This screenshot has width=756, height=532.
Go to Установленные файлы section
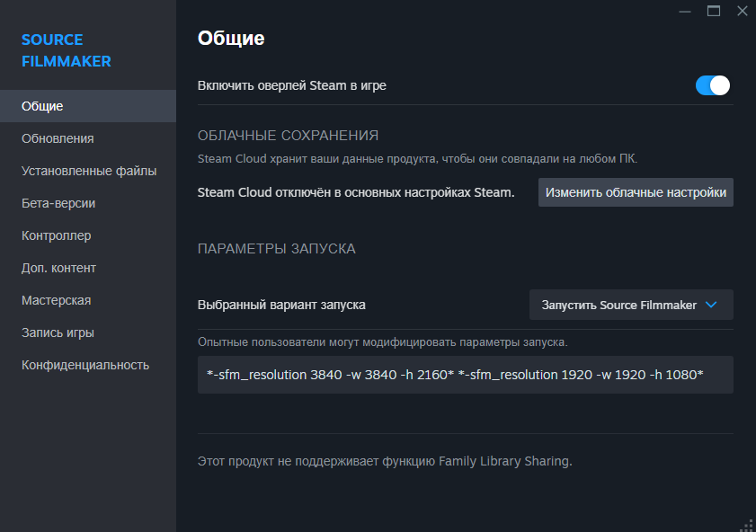88,171
